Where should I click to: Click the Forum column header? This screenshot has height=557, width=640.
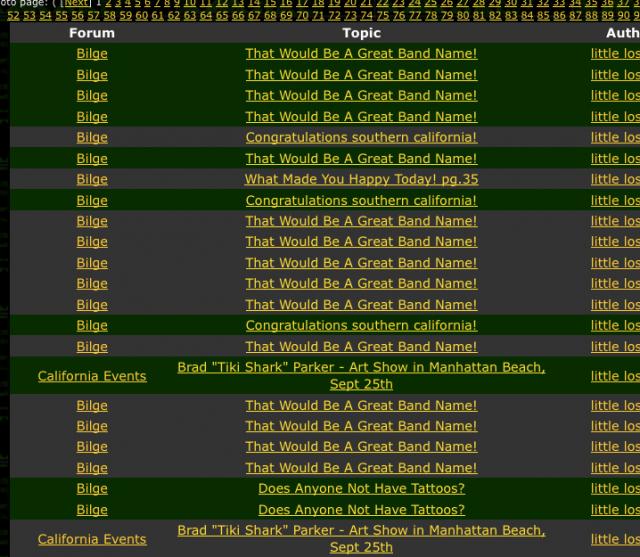(92, 33)
